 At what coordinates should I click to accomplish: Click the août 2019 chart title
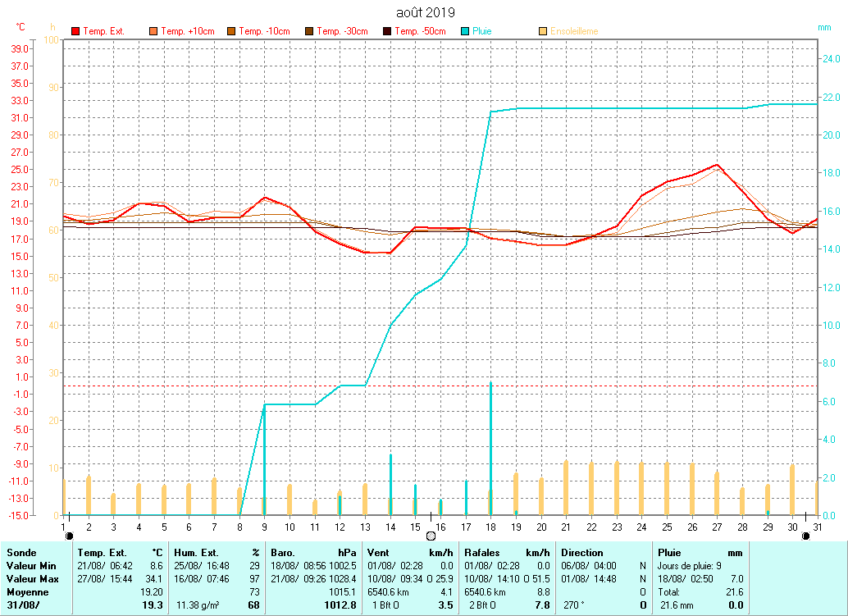(424, 12)
